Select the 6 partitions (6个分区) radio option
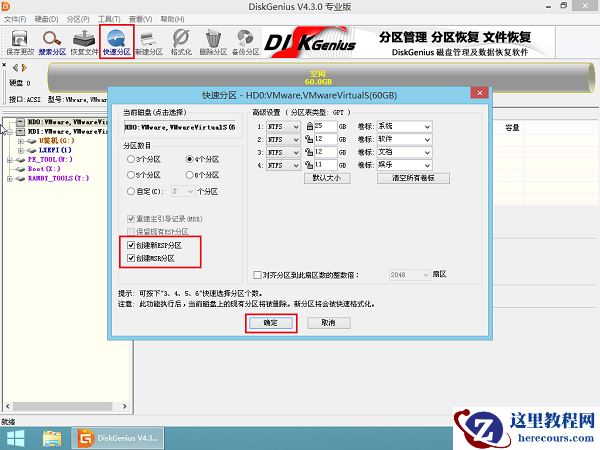This screenshot has width=600, height=450. (189, 175)
